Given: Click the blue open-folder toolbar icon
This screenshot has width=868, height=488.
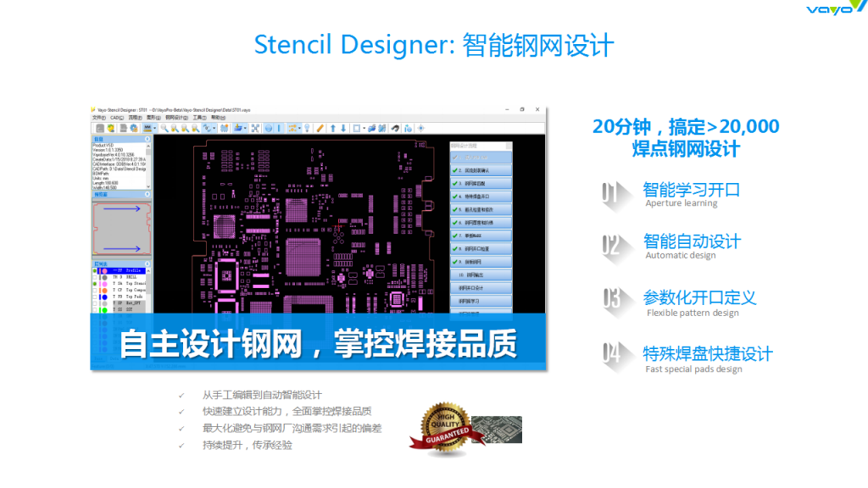Looking at the screenshot, I should [x=238, y=129].
